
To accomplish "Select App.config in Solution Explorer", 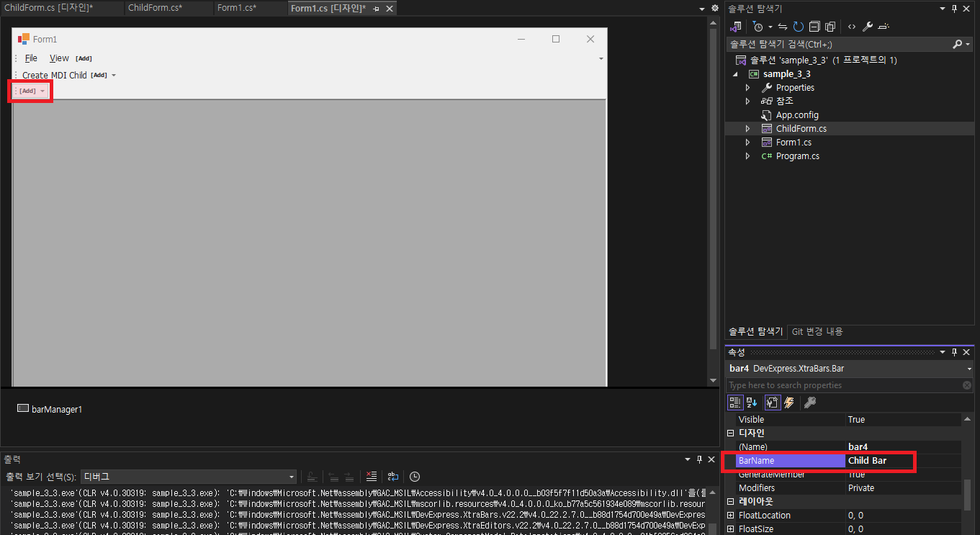I will (797, 114).
